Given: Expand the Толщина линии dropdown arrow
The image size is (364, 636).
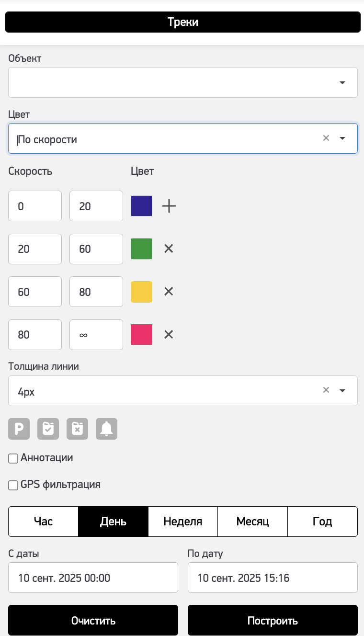Looking at the screenshot, I should coord(342,391).
